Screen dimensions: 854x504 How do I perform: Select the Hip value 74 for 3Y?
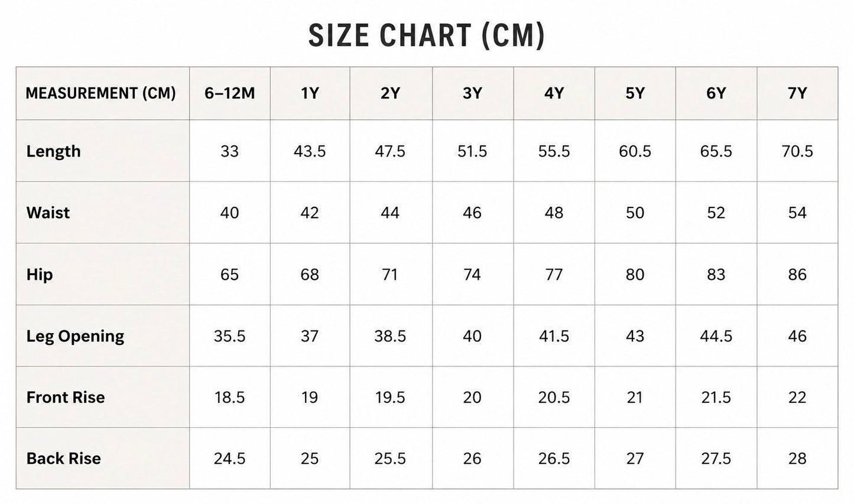click(x=473, y=274)
